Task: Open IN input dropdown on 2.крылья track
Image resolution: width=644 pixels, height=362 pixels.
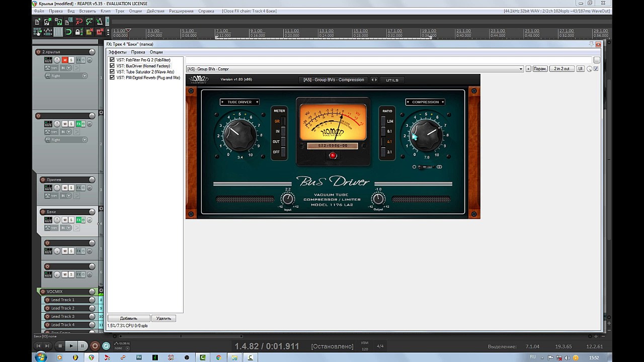Action: (x=66, y=68)
